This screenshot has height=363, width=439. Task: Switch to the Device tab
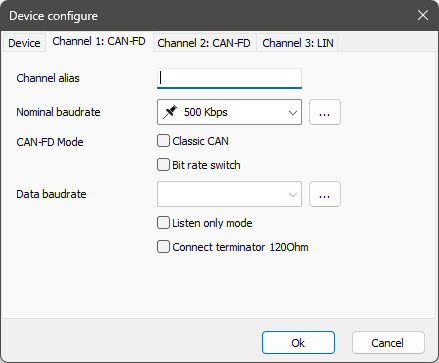(24, 43)
